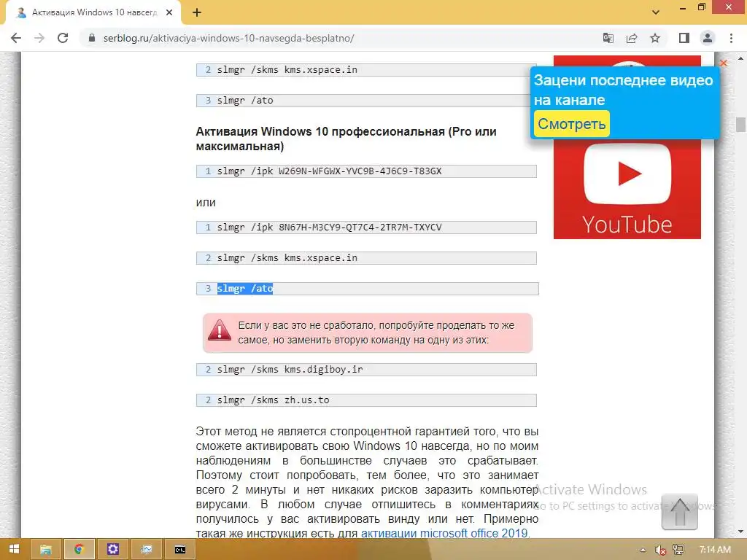Open a new browser tab

click(197, 13)
